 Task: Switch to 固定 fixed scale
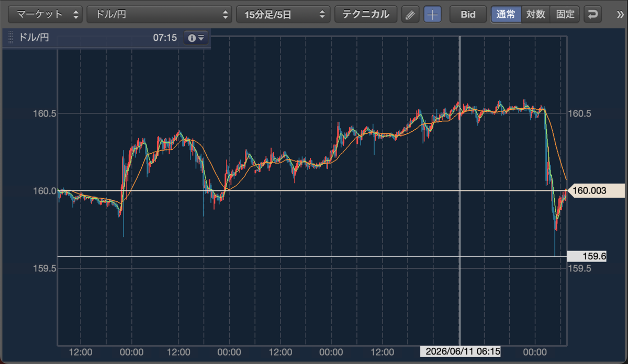[x=565, y=15]
